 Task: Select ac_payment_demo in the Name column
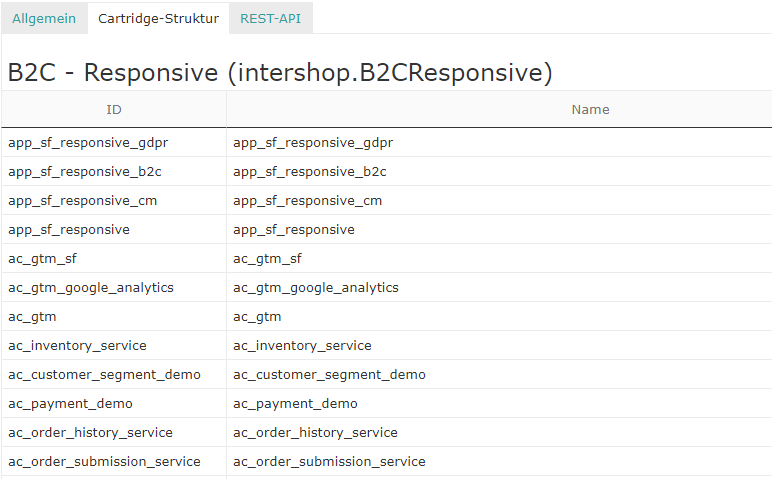tap(295, 404)
